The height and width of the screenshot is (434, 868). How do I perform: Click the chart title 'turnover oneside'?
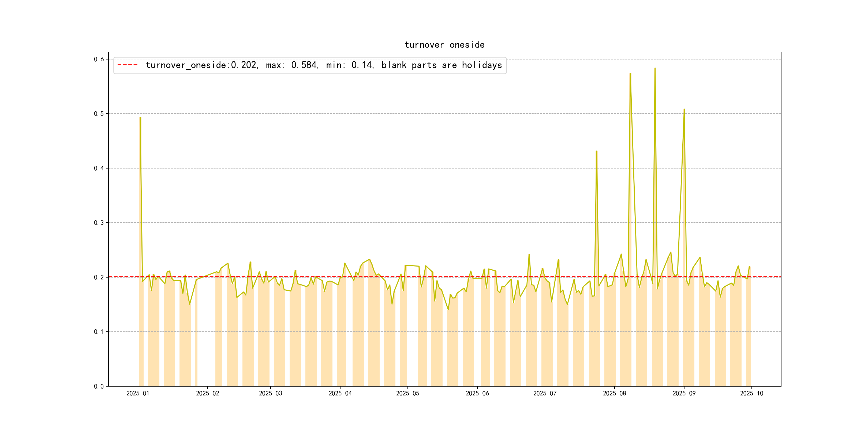tap(444, 45)
